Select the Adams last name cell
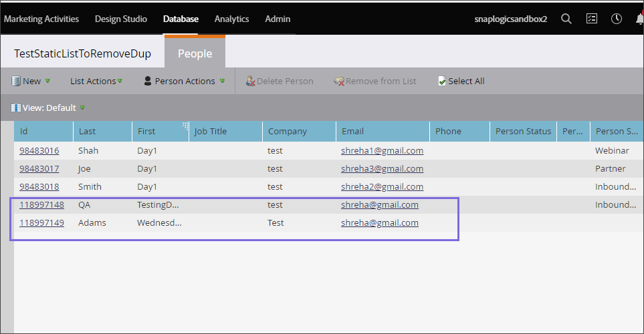This screenshot has width=644, height=334. pos(92,223)
